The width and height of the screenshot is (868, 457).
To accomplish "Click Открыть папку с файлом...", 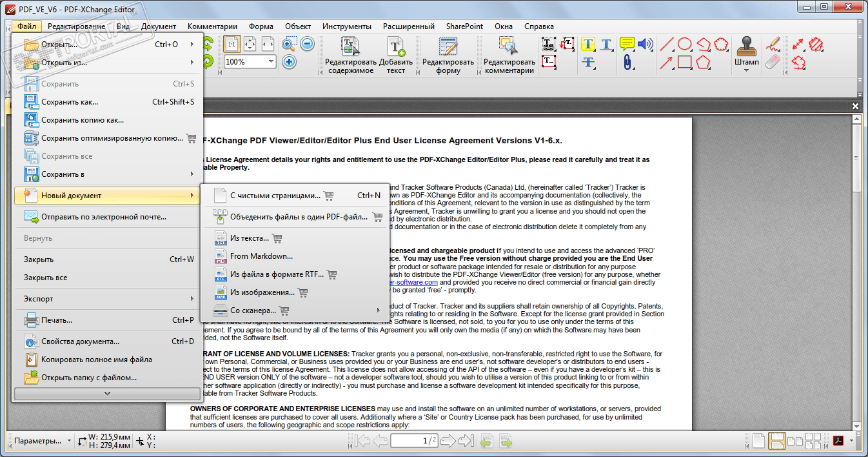I will [108, 378].
